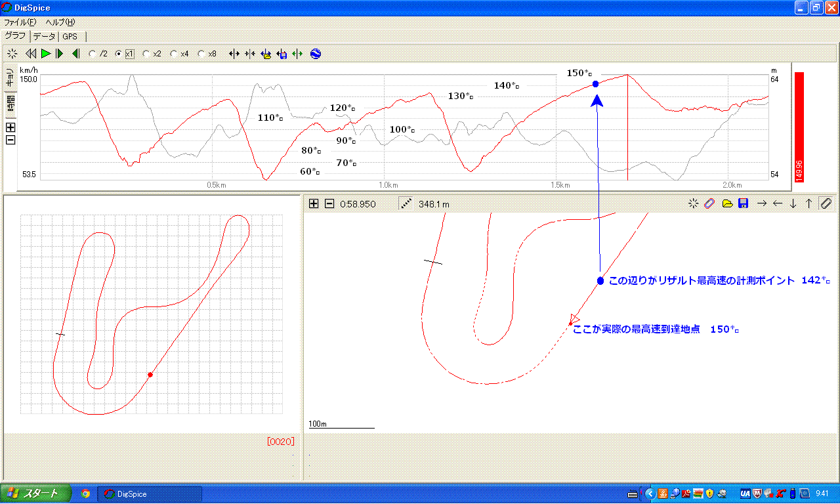Click the 9:41 system clock
This screenshot has width=840, height=504.
tap(822, 493)
